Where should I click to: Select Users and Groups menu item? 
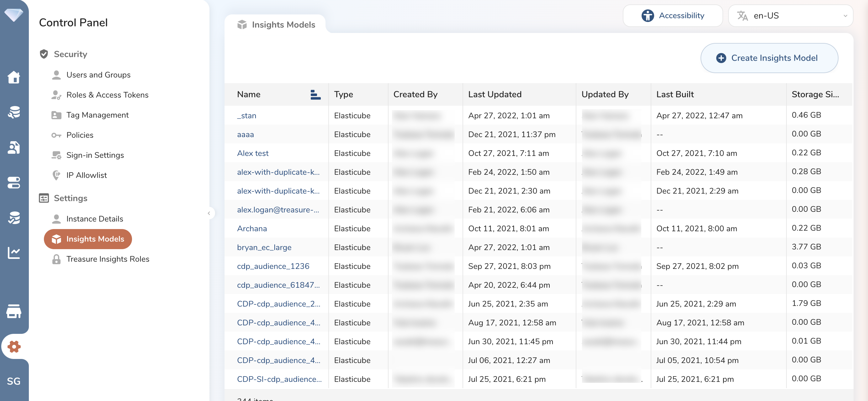(x=98, y=75)
